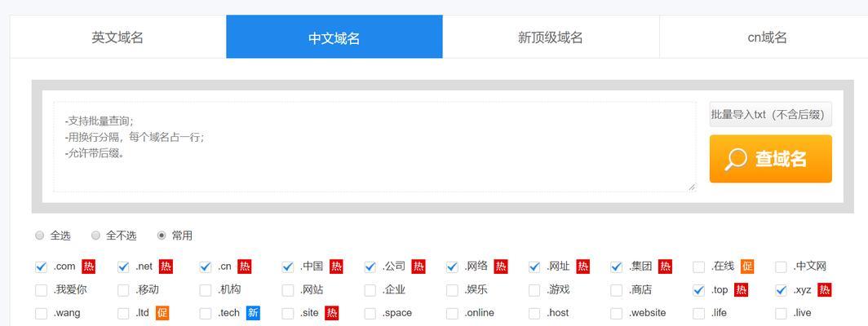This screenshot has width=868, height=326.
Task: Check the .网站 checkbox
Action: [288, 290]
